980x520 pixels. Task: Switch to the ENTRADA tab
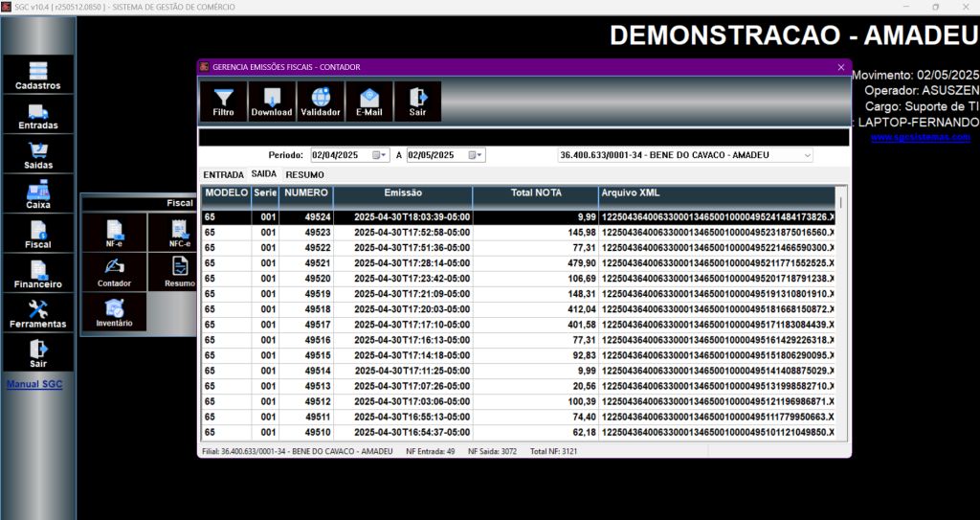(x=223, y=175)
